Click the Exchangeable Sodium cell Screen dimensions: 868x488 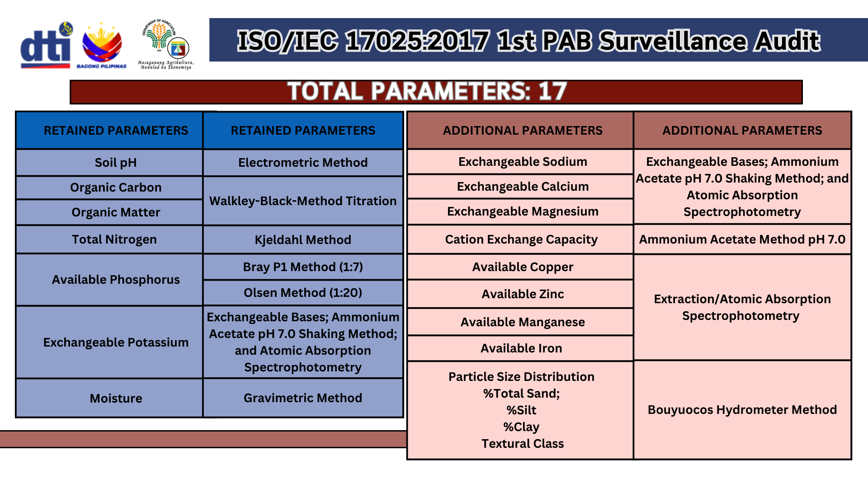pyautogui.click(x=520, y=162)
